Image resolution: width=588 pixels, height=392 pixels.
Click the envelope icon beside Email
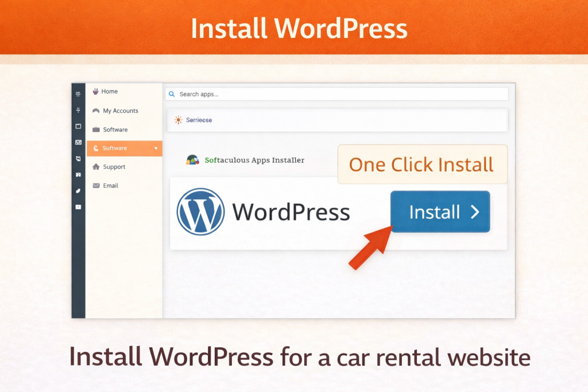point(96,185)
